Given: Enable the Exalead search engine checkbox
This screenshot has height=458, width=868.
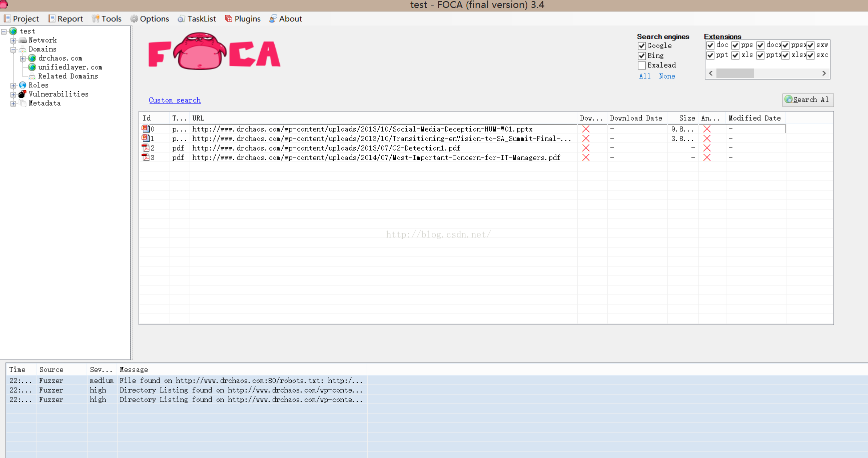Looking at the screenshot, I should pyautogui.click(x=642, y=65).
